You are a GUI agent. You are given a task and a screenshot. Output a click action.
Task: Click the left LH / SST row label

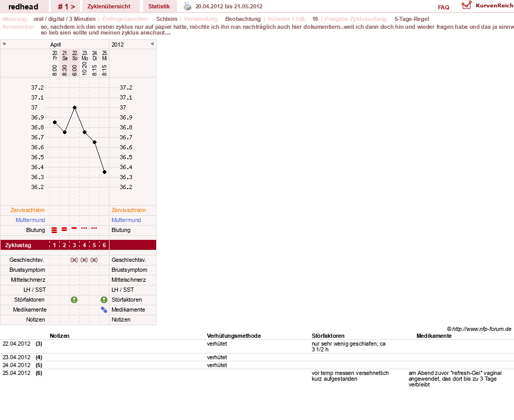[x=35, y=290]
